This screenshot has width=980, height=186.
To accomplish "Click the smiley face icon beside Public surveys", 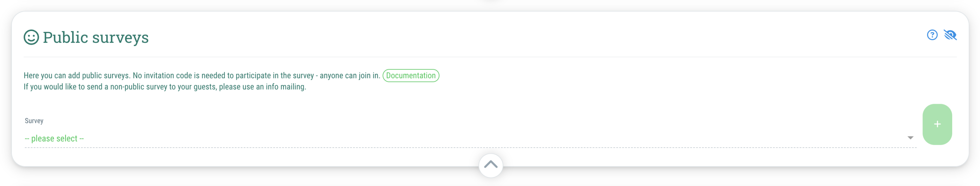I will pos(31,37).
